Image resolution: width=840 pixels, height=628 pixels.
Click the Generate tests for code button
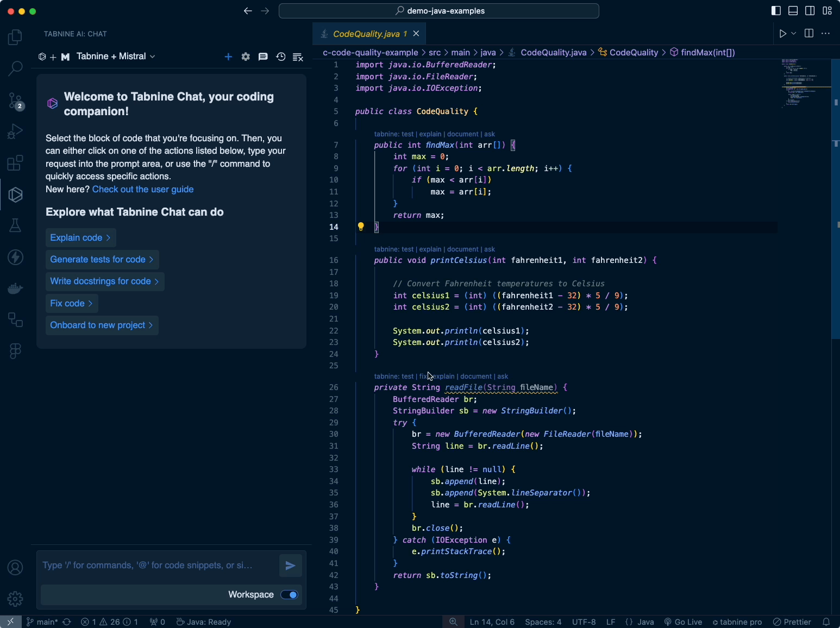(102, 260)
